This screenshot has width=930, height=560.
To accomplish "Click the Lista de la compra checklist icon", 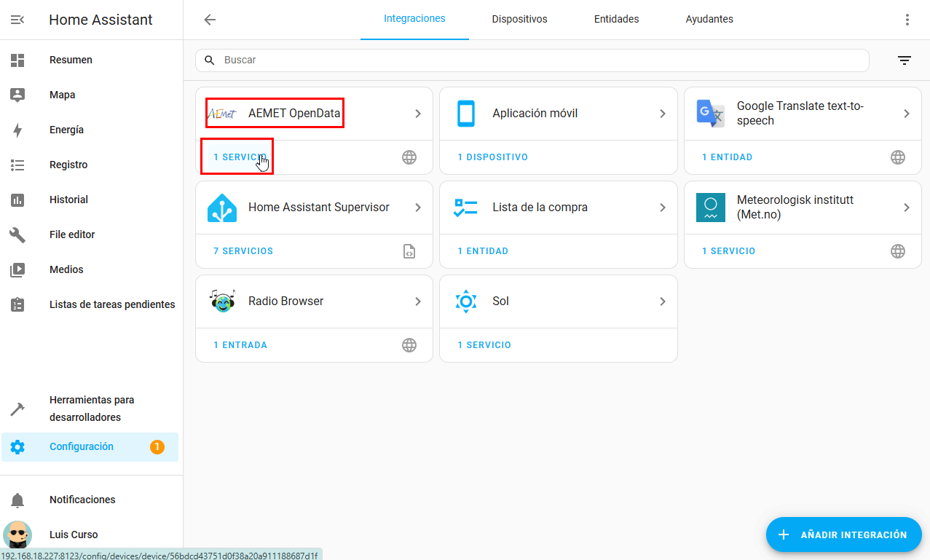I will [x=466, y=208].
